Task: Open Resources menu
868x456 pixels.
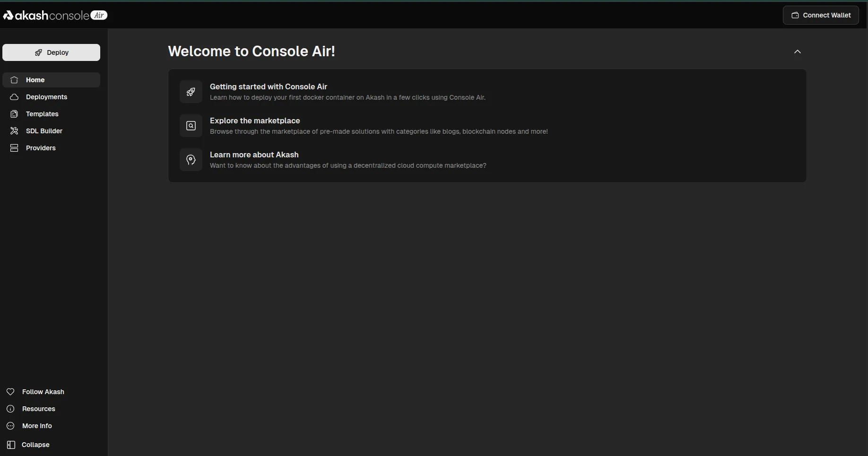Action: point(39,409)
